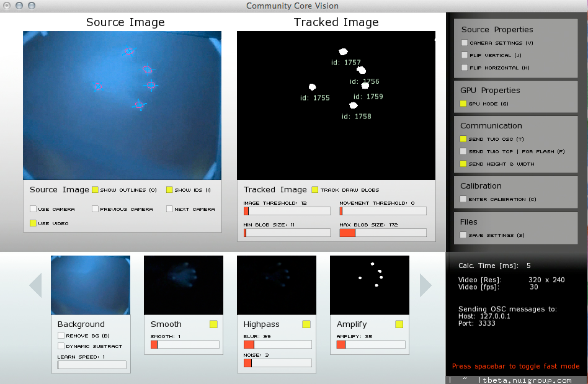Click Enter Calibration checkbox

click(463, 199)
